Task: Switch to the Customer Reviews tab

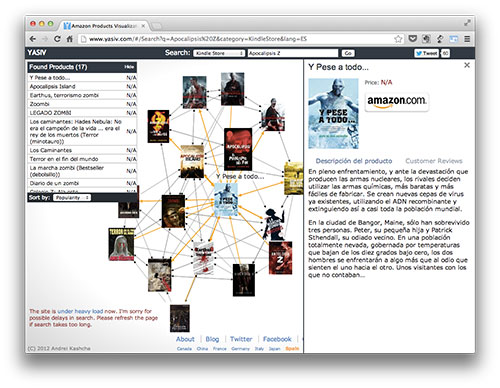Action: click(x=434, y=161)
